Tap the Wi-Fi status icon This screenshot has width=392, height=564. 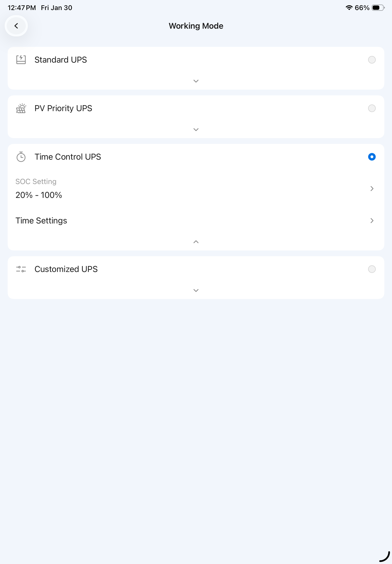pyautogui.click(x=349, y=8)
